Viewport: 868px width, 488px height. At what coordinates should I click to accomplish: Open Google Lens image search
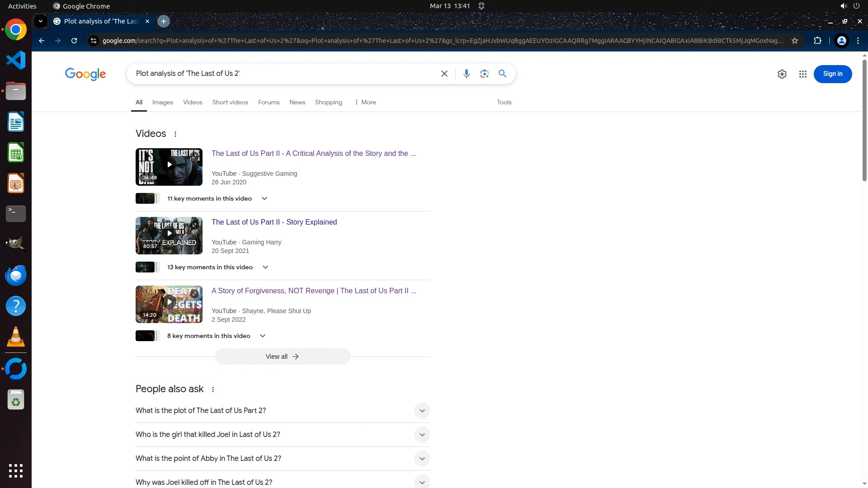coord(484,74)
